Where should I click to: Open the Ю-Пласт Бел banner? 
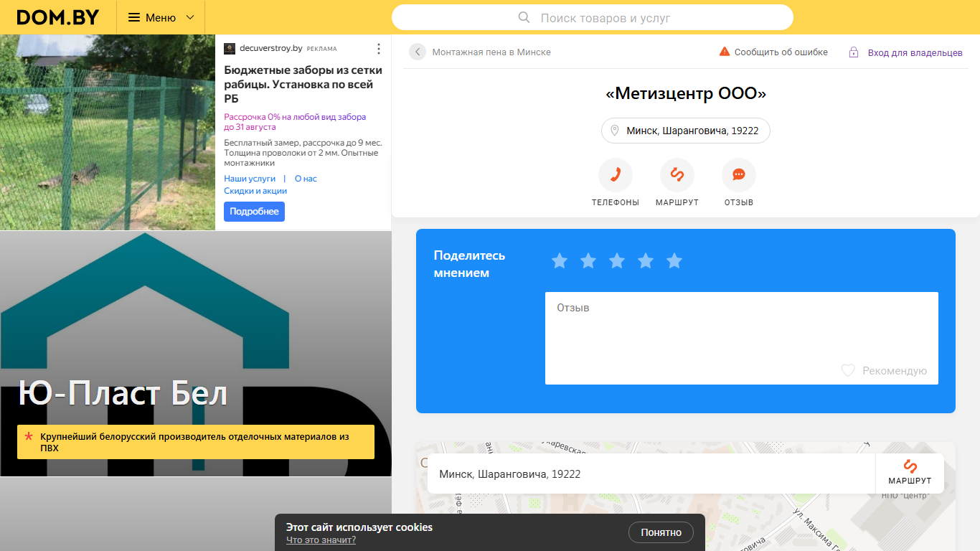[195, 354]
